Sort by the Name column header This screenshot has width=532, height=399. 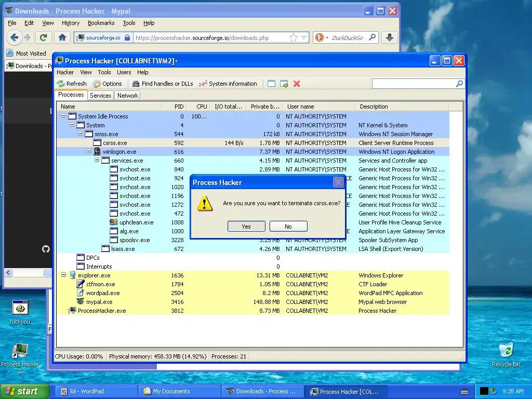coord(109,107)
